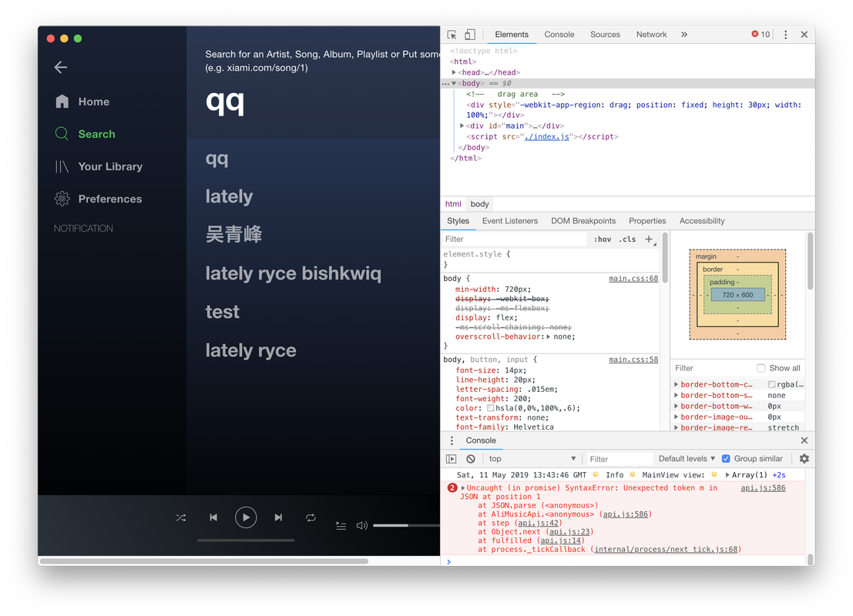Open Preferences with the gear icon

click(62, 199)
